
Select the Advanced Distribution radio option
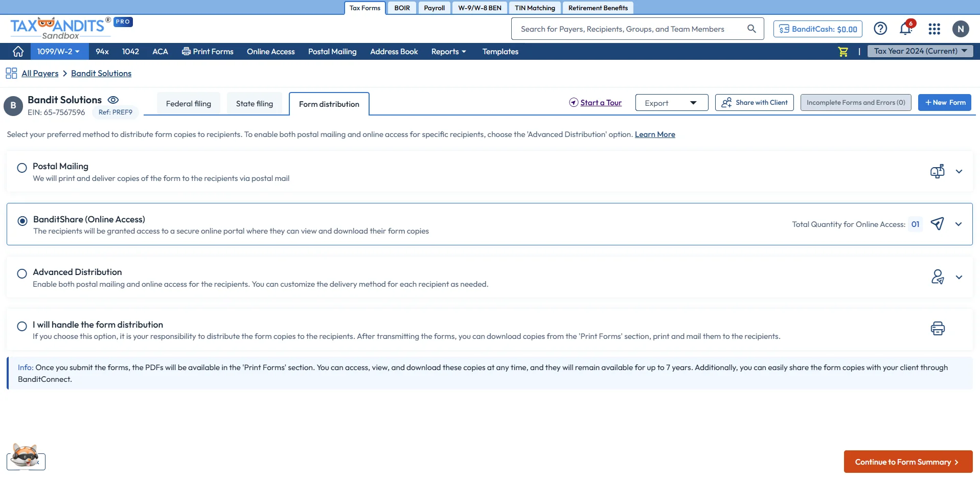(x=22, y=273)
